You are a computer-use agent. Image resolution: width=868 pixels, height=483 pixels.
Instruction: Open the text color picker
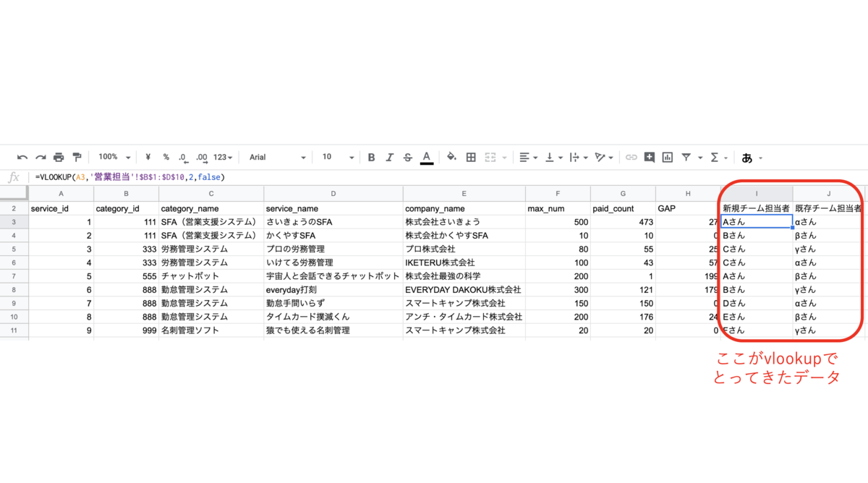(425, 157)
